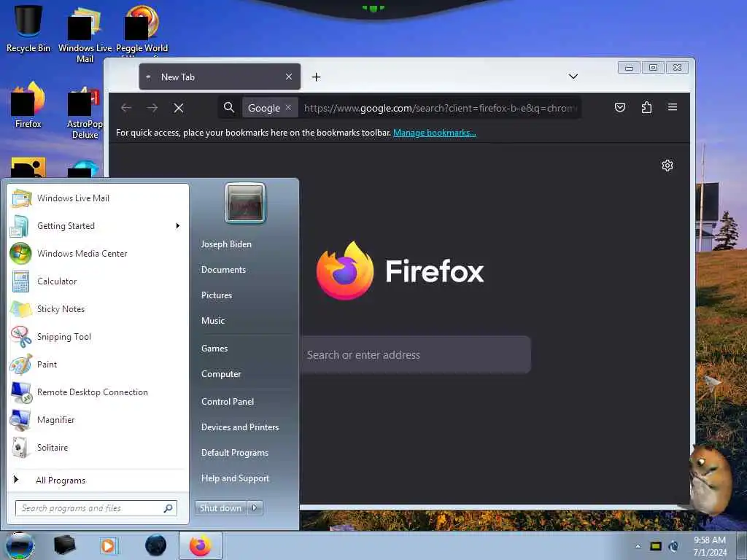The width and height of the screenshot is (747, 560).
Task: Click the Shut down button
Action: pos(221,508)
